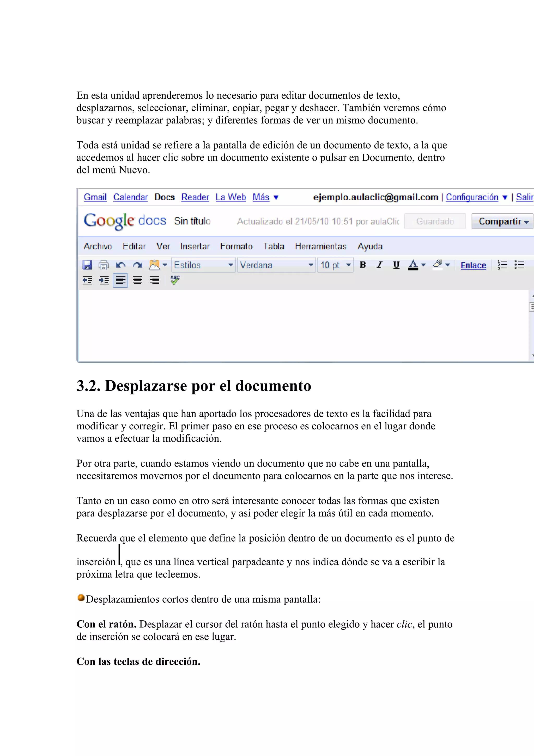The width and height of the screenshot is (534, 756).
Task: Click the highlight color marker icon
Action: click(x=437, y=265)
